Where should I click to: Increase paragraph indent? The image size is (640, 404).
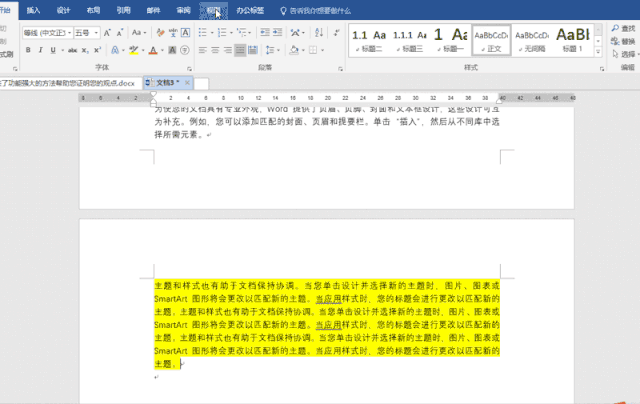[x=278, y=32]
